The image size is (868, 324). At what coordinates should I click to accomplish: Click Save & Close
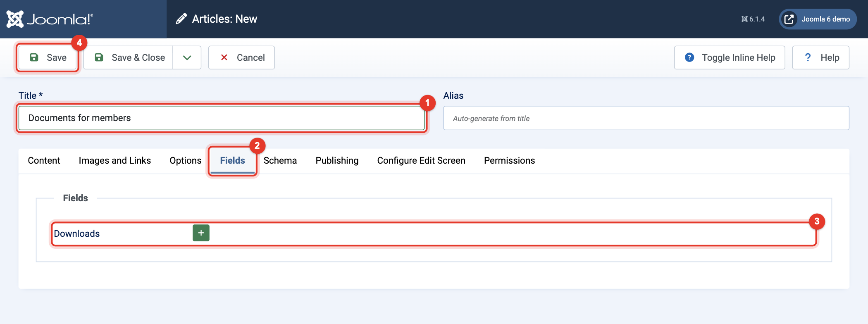click(128, 57)
